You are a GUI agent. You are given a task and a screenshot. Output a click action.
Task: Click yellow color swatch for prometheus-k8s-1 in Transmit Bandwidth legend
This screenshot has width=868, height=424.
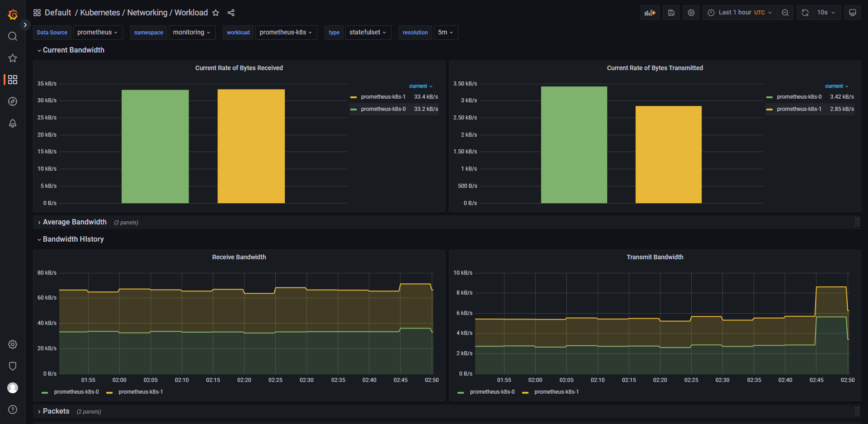525,392
